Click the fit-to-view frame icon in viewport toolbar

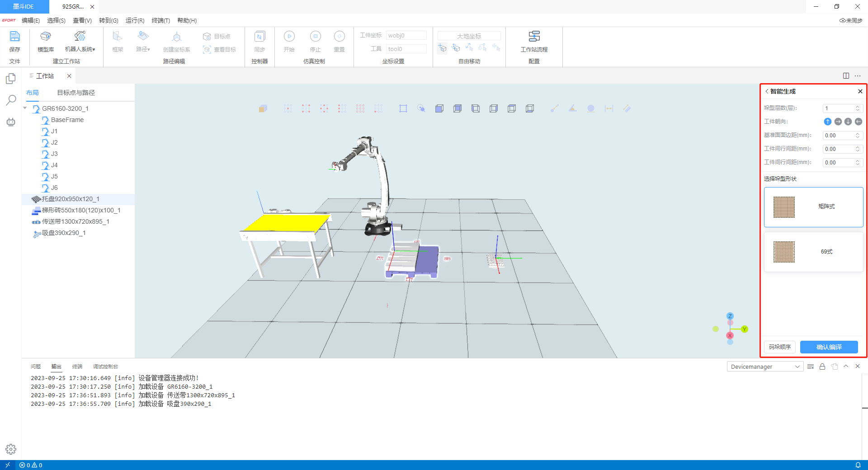[403, 108]
